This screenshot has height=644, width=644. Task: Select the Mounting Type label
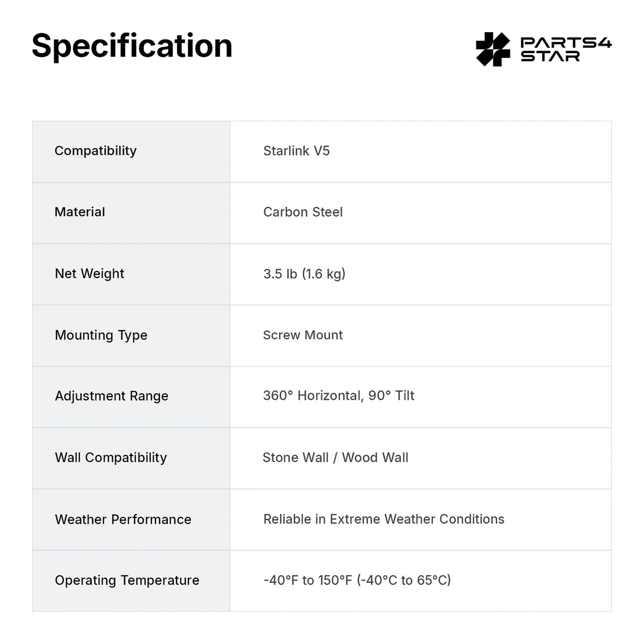pyautogui.click(x=101, y=335)
